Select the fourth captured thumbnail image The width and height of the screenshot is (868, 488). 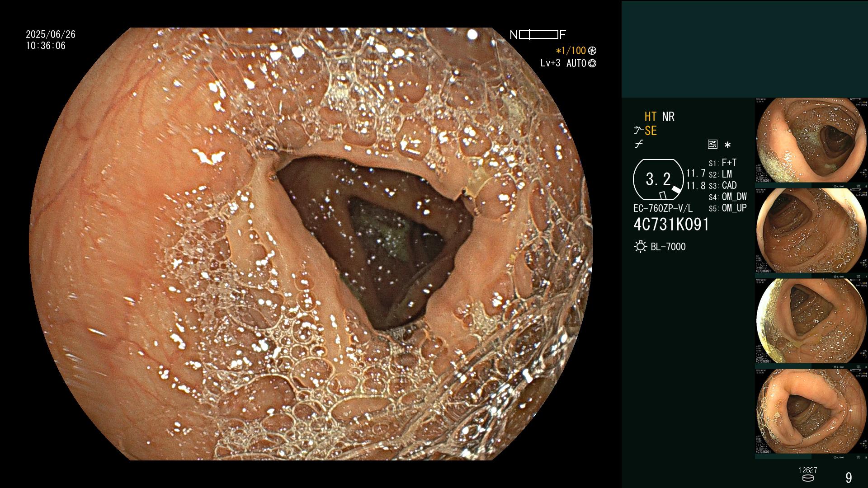(x=811, y=412)
